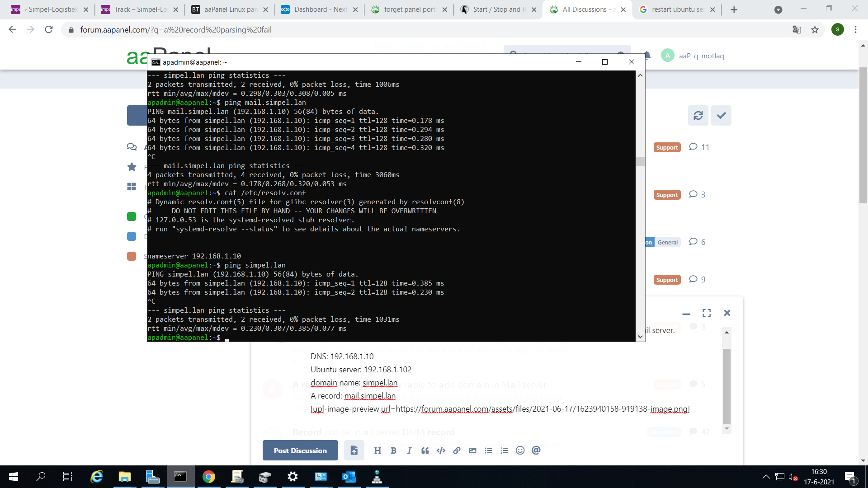Click the upload file icon in composer
Viewport: 868px width, 488px height.
click(x=354, y=450)
